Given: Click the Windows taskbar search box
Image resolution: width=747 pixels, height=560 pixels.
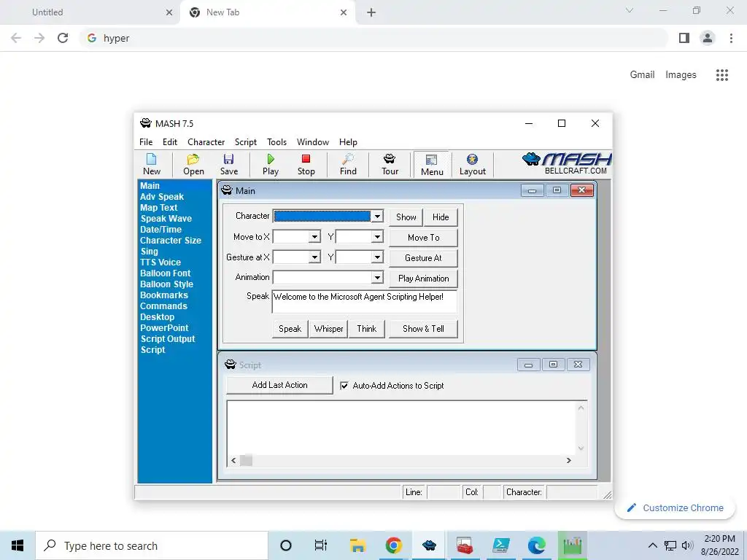Looking at the screenshot, I should pyautogui.click(x=152, y=545).
